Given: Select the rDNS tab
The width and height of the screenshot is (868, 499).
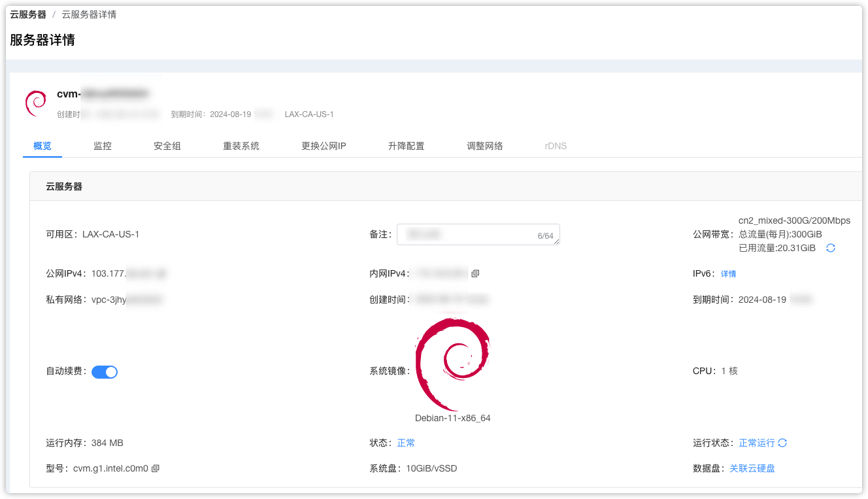Looking at the screenshot, I should tap(556, 146).
